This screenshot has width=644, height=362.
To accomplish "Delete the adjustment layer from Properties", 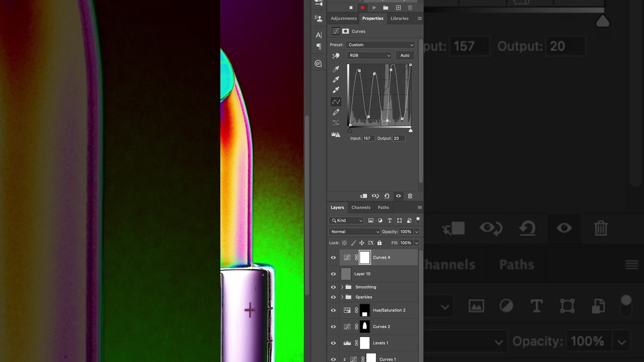I will click(410, 196).
